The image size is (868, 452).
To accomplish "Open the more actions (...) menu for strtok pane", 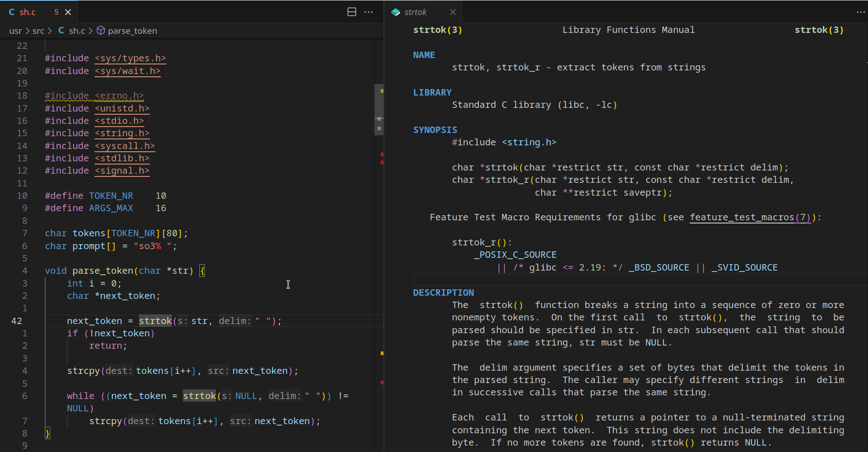I will pyautogui.click(x=861, y=12).
